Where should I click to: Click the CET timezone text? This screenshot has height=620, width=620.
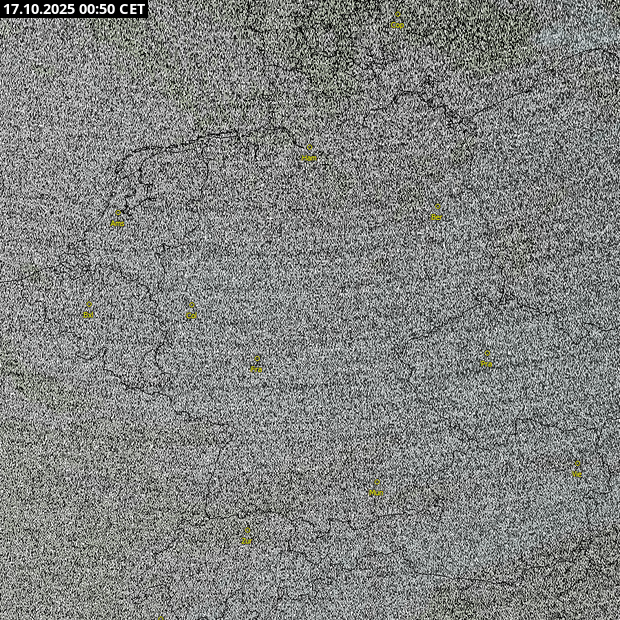(x=132, y=9)
